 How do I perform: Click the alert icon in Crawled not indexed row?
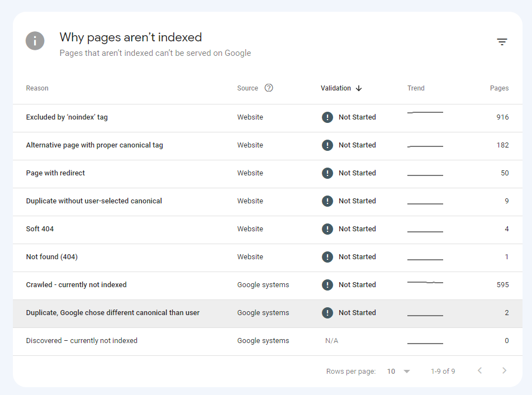(327, 285)
